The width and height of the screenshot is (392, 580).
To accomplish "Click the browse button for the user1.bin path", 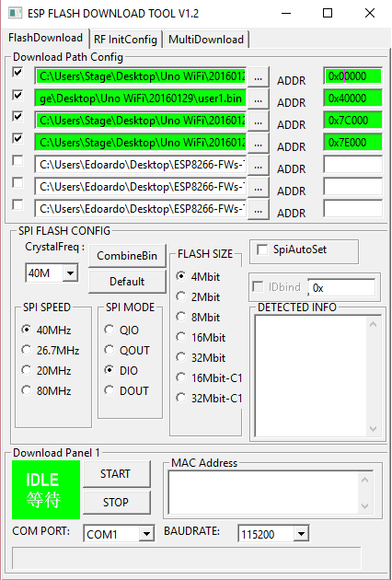I will pos(259,99).
